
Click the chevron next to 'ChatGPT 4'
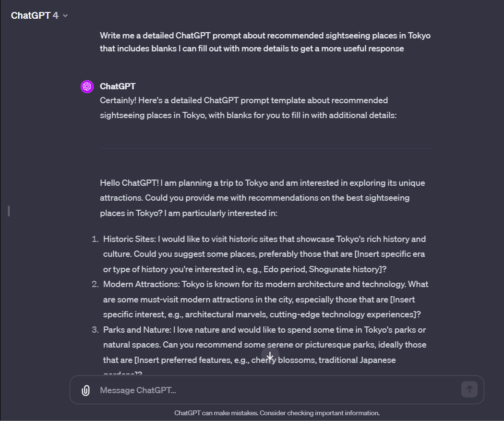[65, 15]
